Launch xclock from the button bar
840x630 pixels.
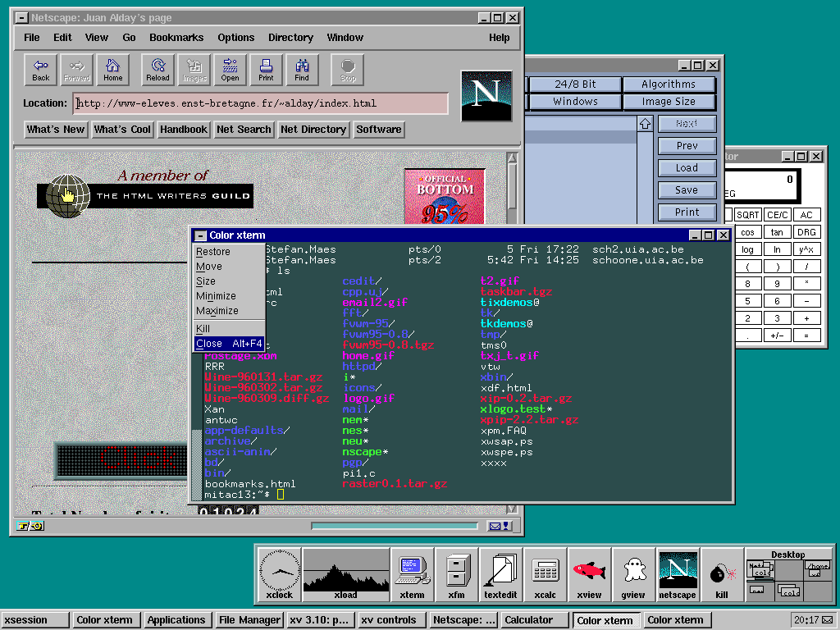[x=280, y=573]
